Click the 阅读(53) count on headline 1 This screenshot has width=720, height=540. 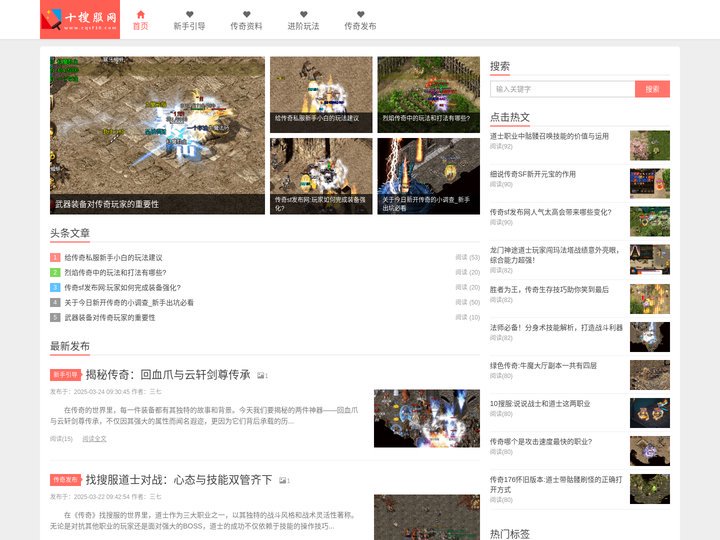[467, 258]
